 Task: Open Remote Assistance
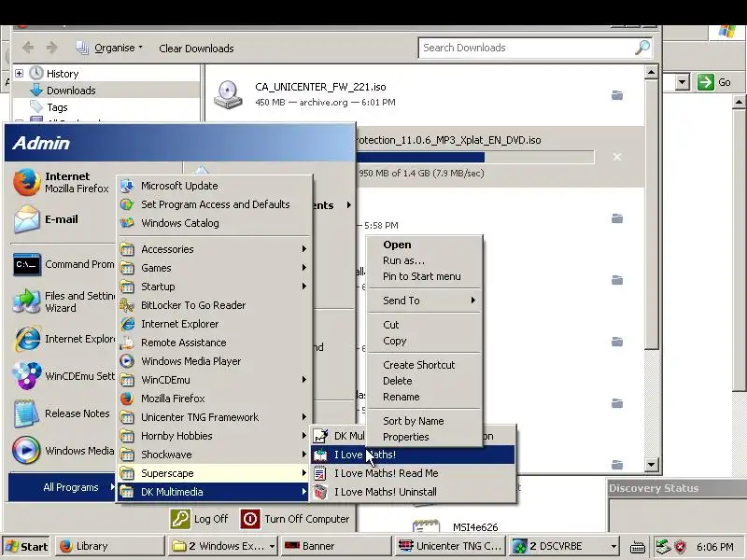pyautogui.click(x=215, y=343)
